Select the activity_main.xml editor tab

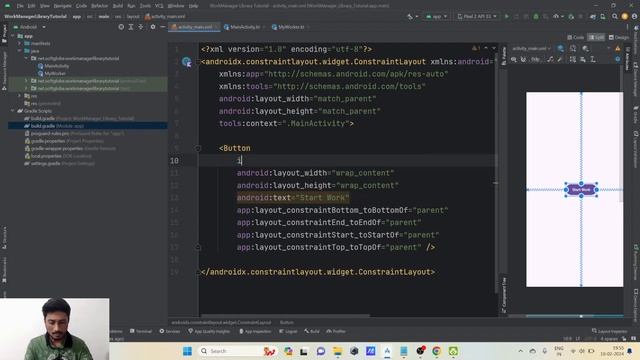click(x=195, y=27)
